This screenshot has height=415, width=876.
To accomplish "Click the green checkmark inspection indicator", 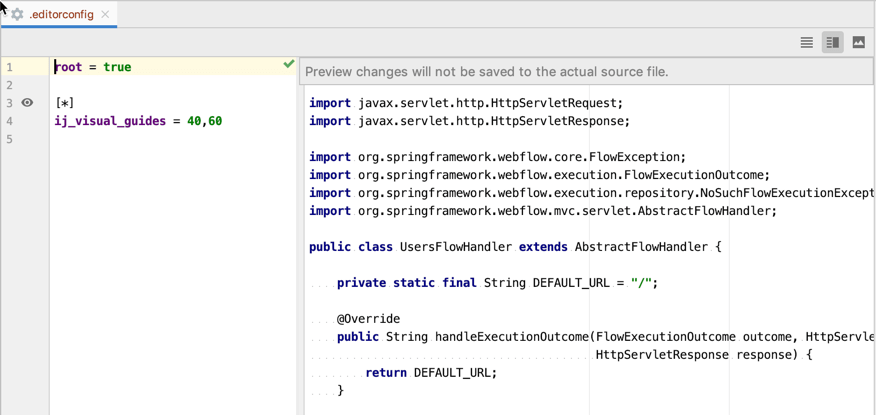I will [x=288, y=64].
